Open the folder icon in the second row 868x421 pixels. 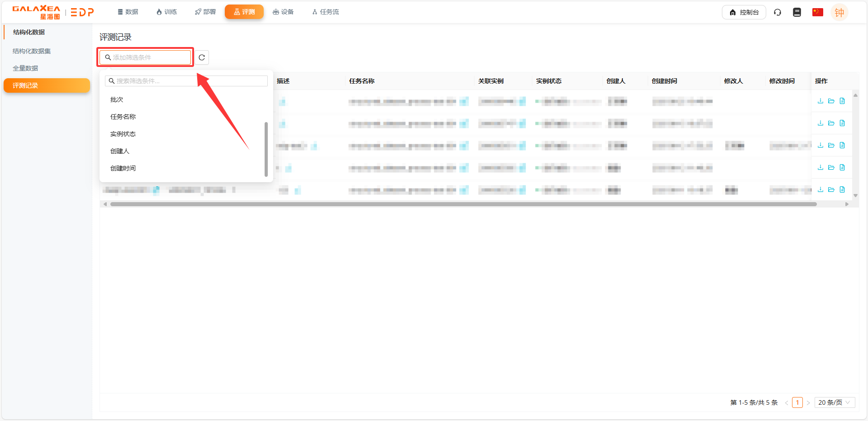point(831,123)
